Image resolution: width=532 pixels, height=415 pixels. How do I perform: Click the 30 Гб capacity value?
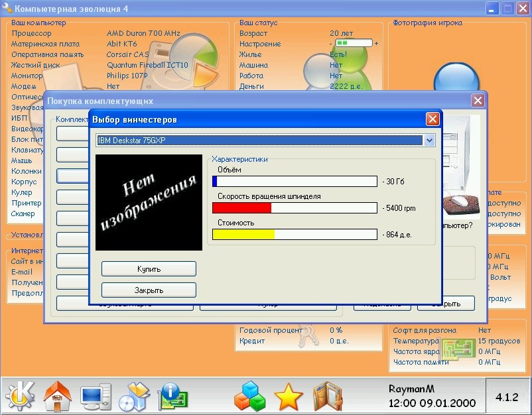point(395,182)
